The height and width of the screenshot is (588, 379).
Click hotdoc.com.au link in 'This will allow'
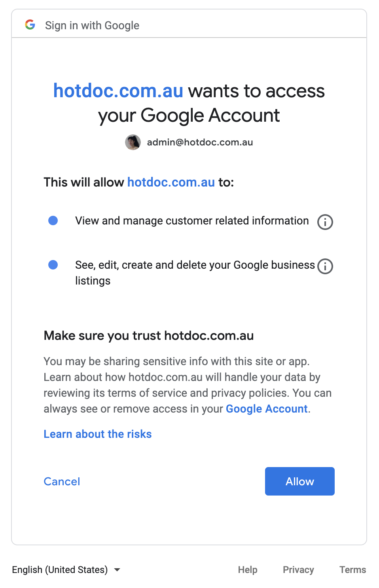coord(171,182)
